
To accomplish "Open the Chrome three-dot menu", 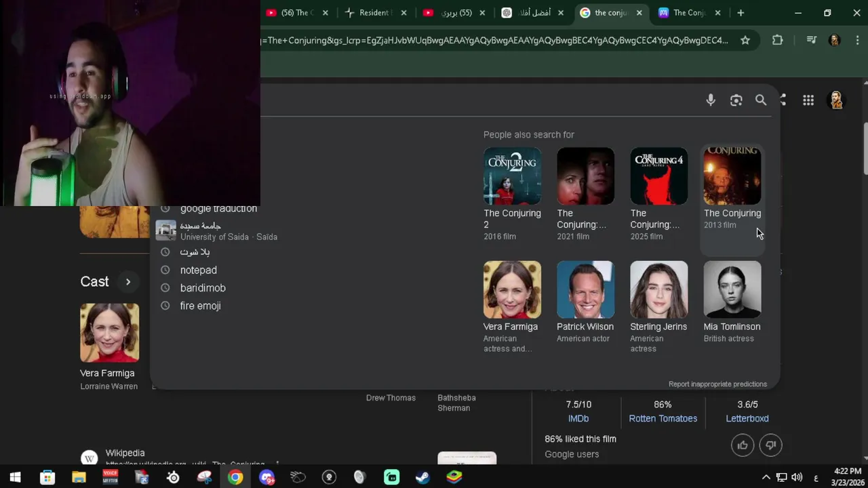I will click(x=858, y=40).
